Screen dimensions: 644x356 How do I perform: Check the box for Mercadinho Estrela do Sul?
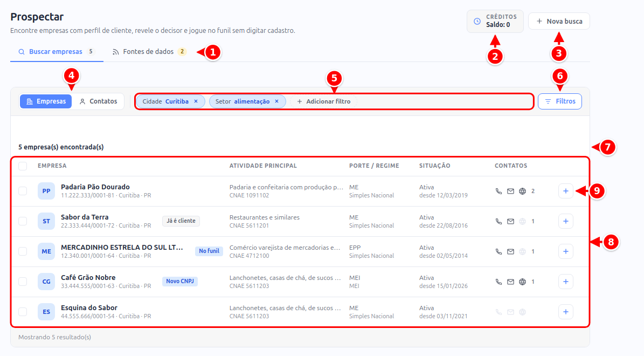pos(23,251)
